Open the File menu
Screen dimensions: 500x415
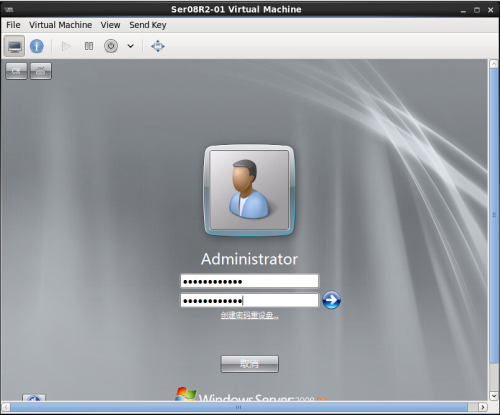13,25
